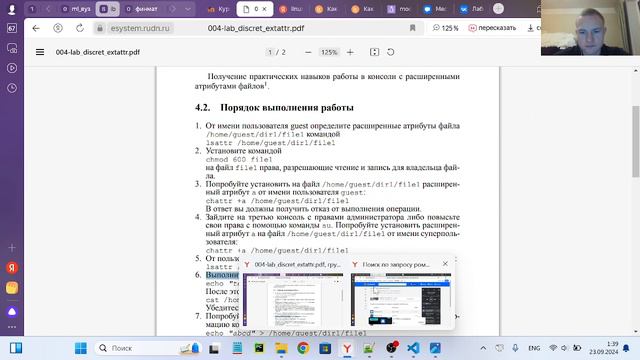Open the video player sidebar icon
This screenshot has height=360, width=640.
(x=12, y=68)
